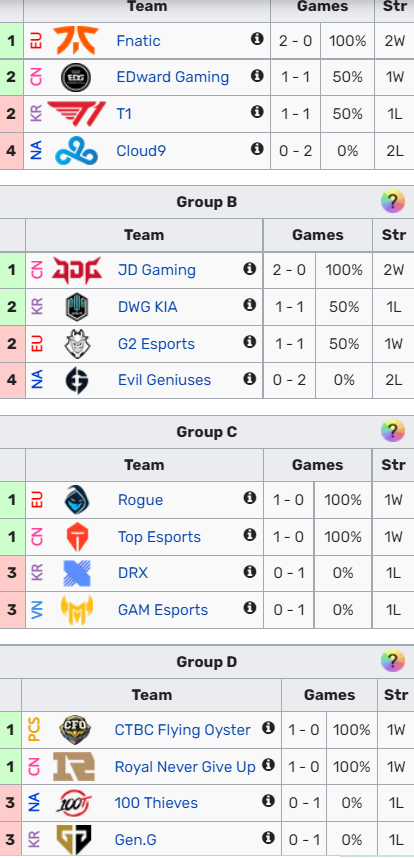Click the GAM Esports logo
This screenshot has width=414, height=858.
tap(77, 610)
